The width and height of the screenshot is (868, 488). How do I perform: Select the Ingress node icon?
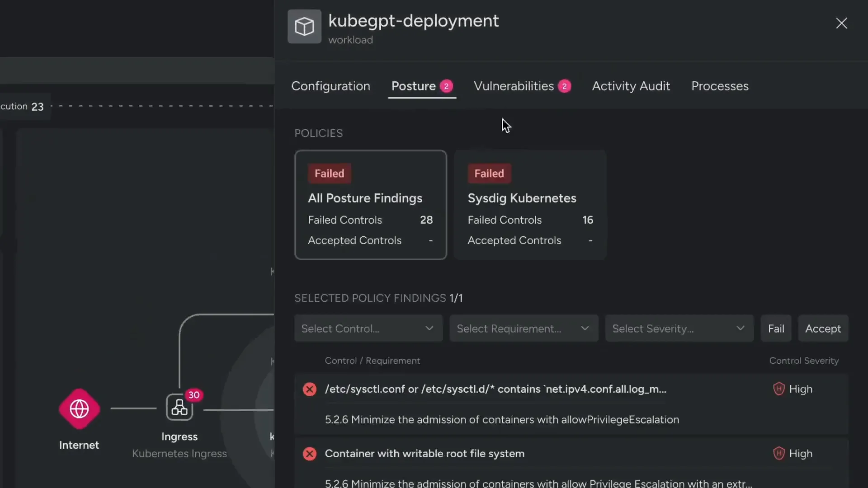[179, 408]
